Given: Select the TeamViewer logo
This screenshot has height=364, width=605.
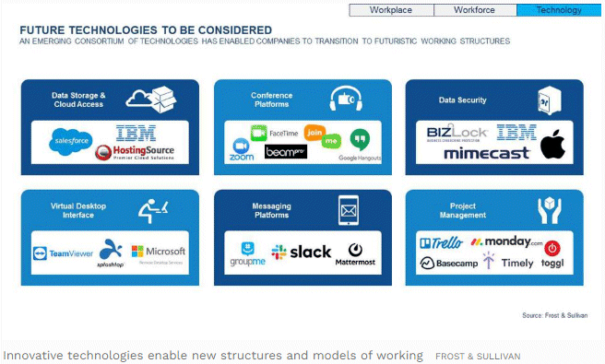Looking at the screenshot, I should tap(63, 253).
